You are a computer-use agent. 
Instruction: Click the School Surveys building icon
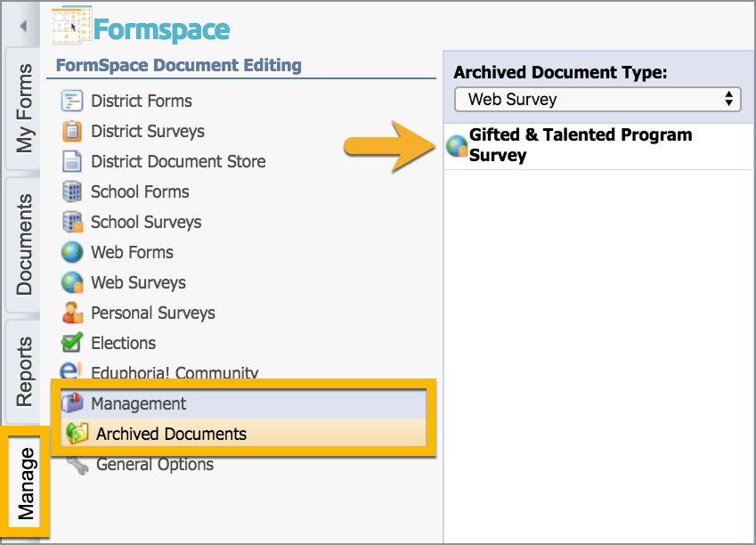(73, 222)
